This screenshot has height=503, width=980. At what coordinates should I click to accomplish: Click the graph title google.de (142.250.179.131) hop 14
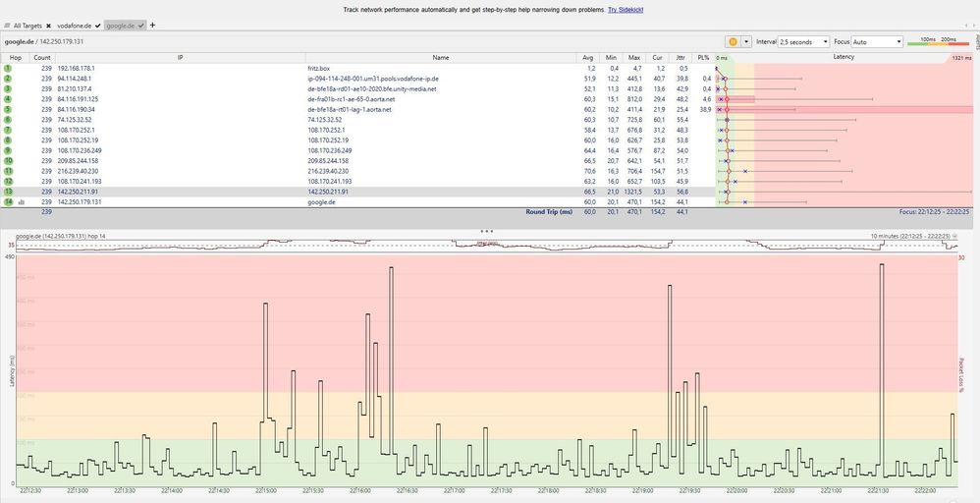tap(61, 236)
